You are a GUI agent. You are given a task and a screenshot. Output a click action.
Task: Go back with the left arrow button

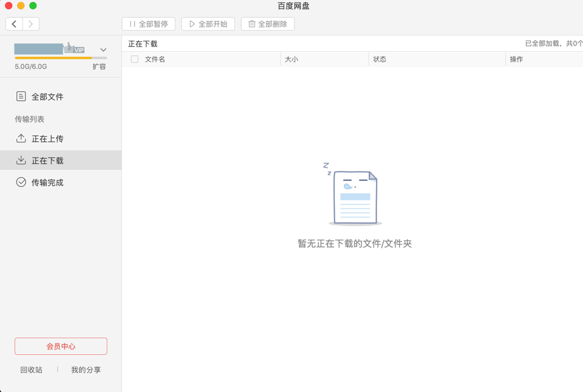coord(14,24)
